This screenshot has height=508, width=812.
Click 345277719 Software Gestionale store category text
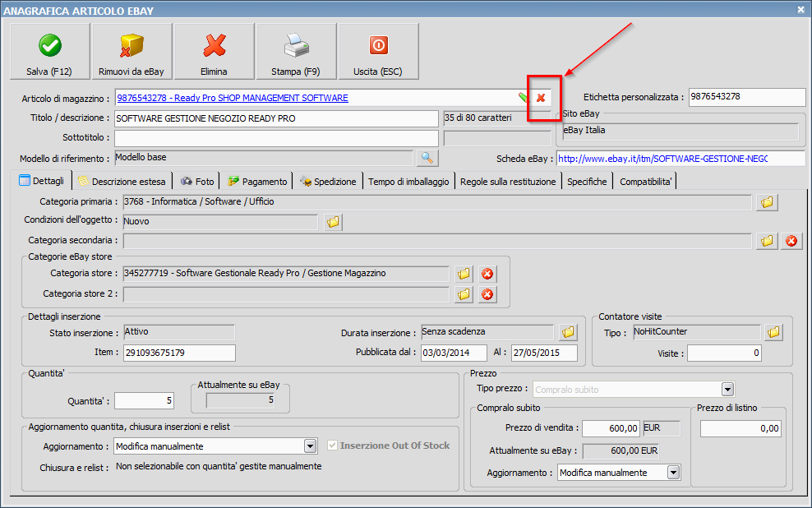pos(255,273)
